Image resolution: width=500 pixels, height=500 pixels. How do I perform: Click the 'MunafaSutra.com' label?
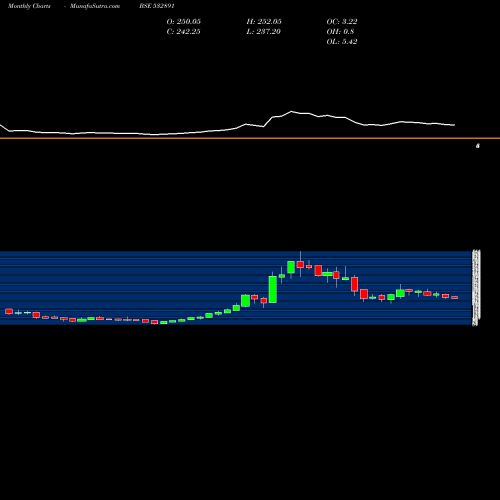point(95,6)
